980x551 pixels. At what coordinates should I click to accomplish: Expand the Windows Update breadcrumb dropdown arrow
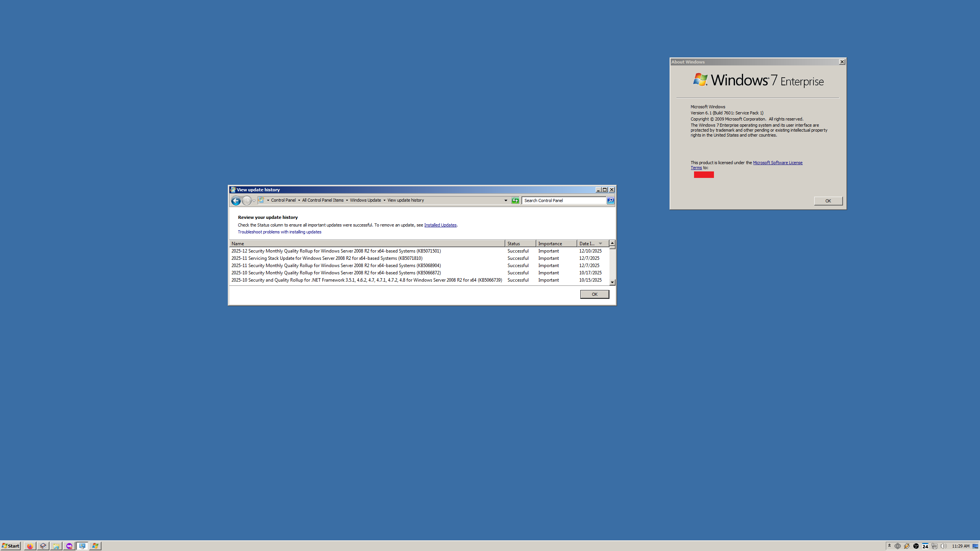coord(384,200)
